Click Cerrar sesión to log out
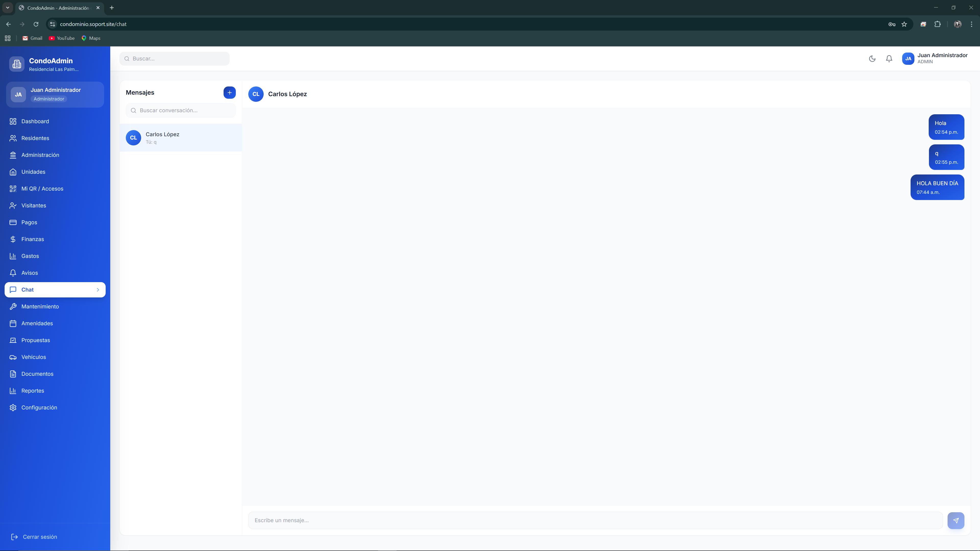The image size is (980, 551). tap(40, 537)
